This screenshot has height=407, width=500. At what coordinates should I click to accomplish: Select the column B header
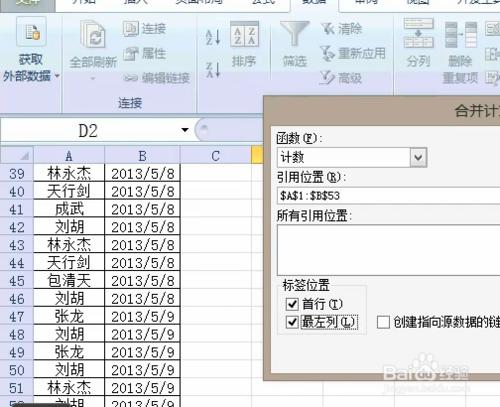tap(142, 156)
